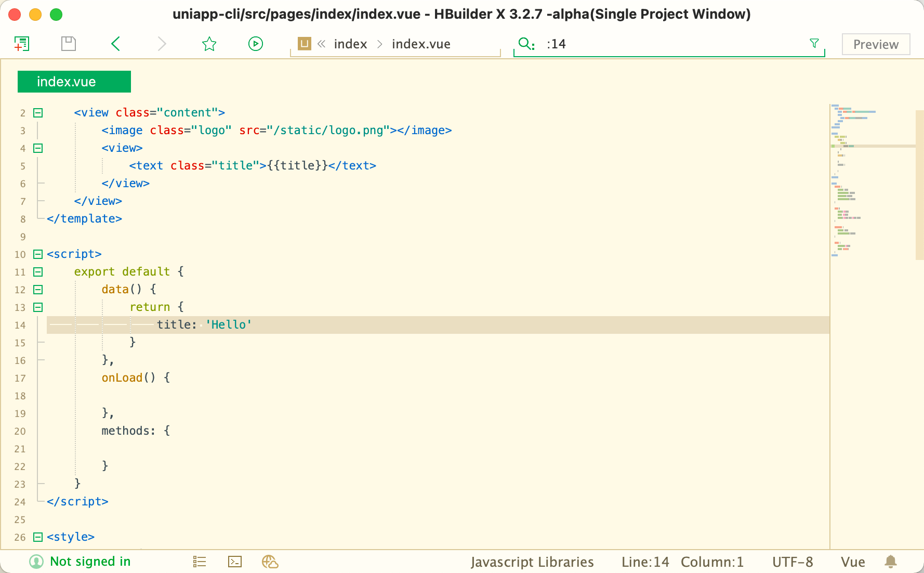Click the index folder in the breadcrumb
The width and height of the screenshot is (924, 573).
(x=351, y=44)
